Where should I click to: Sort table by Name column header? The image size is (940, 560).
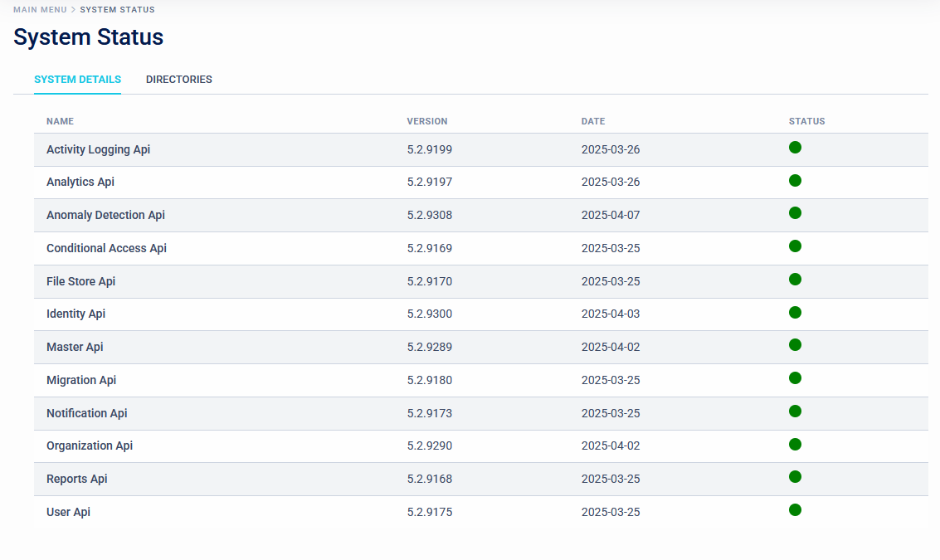click(x=60, y=121)
